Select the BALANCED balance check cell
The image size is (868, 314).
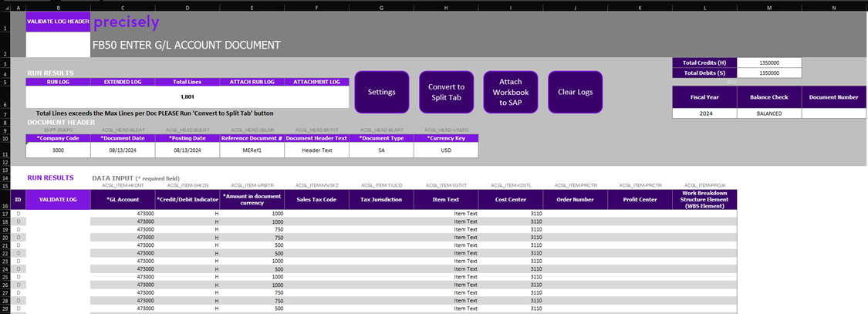point(768,113)
